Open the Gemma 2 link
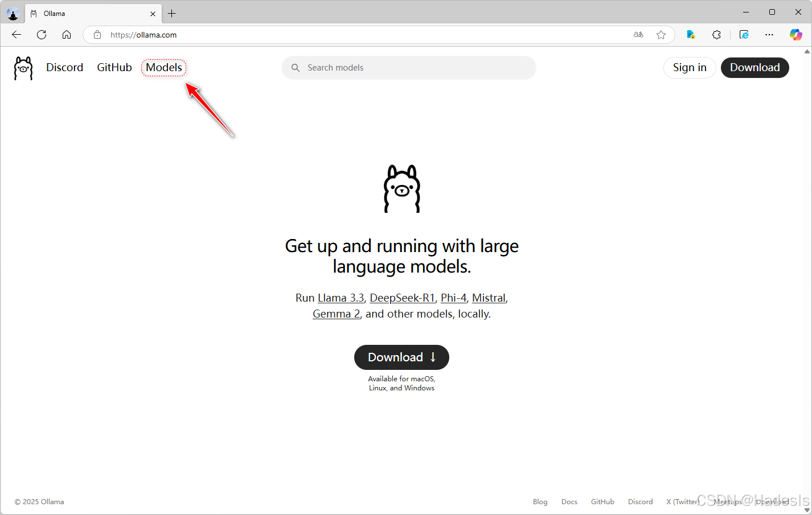The width and height of the screenshot is (812, 515). pyautogui.click(x=337, y=314)
